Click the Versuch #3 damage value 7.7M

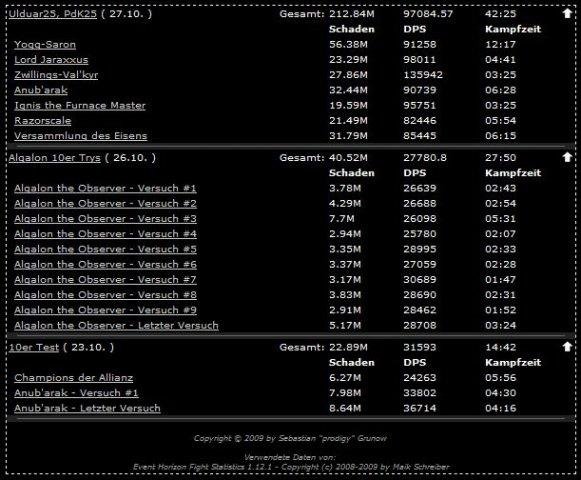341,219
